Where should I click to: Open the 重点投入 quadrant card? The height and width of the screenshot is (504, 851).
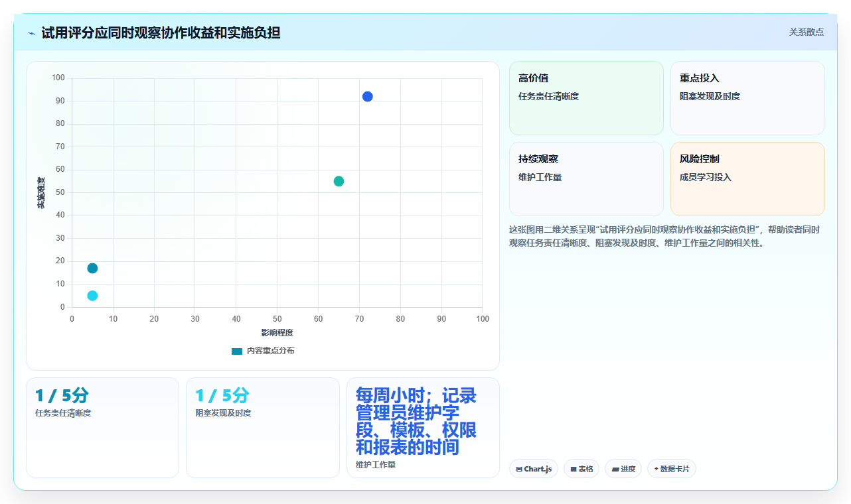tap(747, 98)
